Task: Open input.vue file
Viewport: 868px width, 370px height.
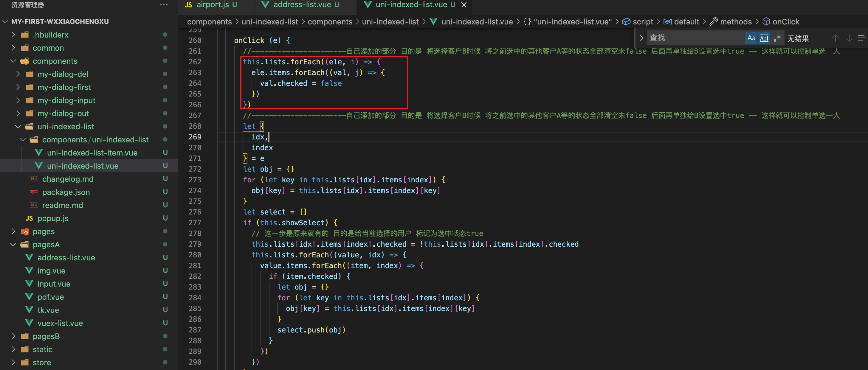Action: tap(54, 284)
